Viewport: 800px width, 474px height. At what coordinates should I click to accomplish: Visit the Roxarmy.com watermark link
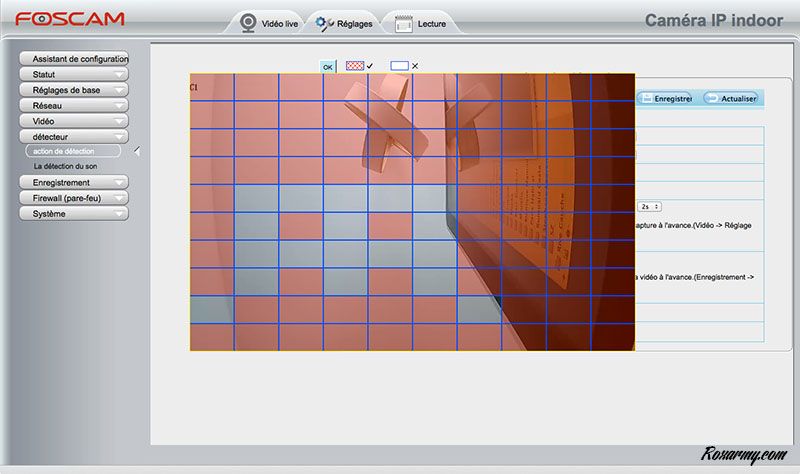pos(744,454)
